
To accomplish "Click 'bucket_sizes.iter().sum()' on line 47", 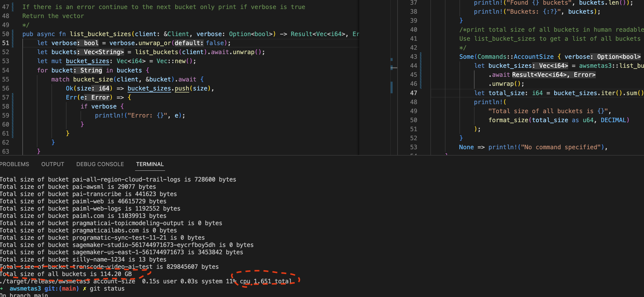I will click(x=599, y=93).
